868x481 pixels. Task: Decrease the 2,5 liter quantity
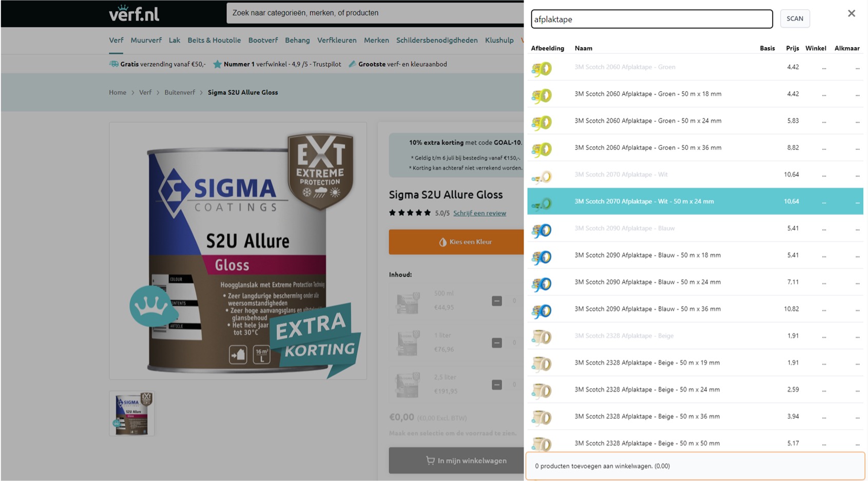click(x=496, y=384)
